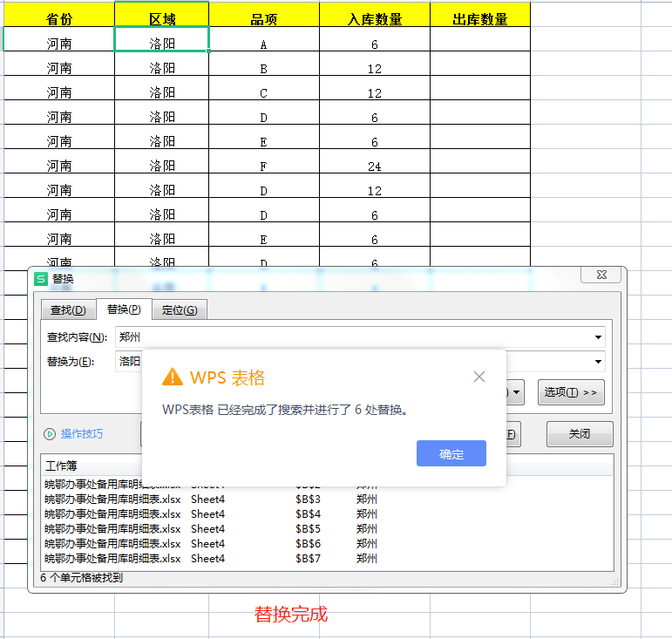Click the 区域 header cell

161,15
